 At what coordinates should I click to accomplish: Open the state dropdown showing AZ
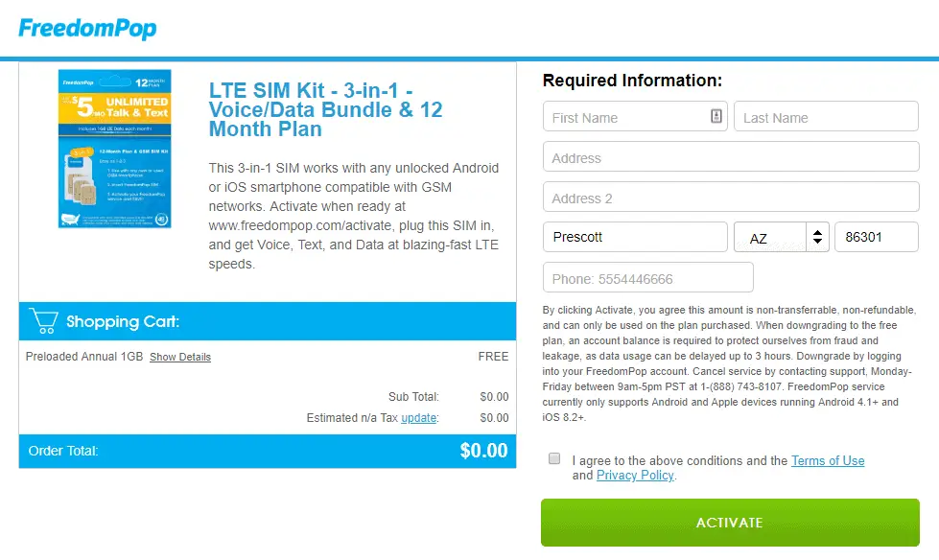click(769, 238)
